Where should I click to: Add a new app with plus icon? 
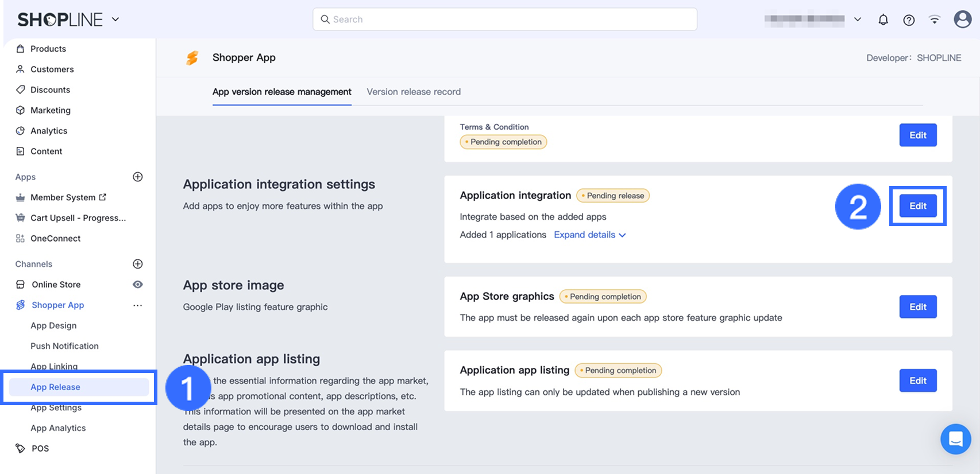tap(138, 177)
